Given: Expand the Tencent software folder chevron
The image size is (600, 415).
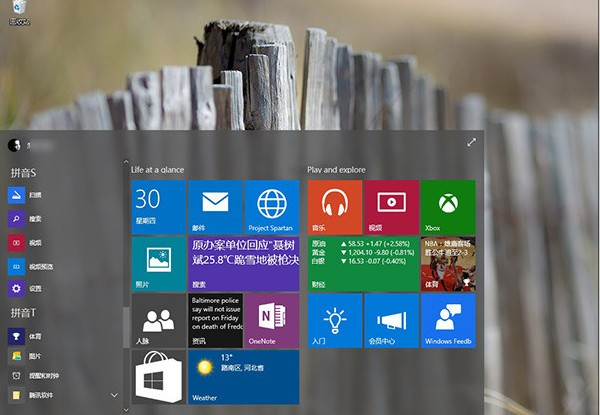Looking at the screenshot, I should 114,395.
